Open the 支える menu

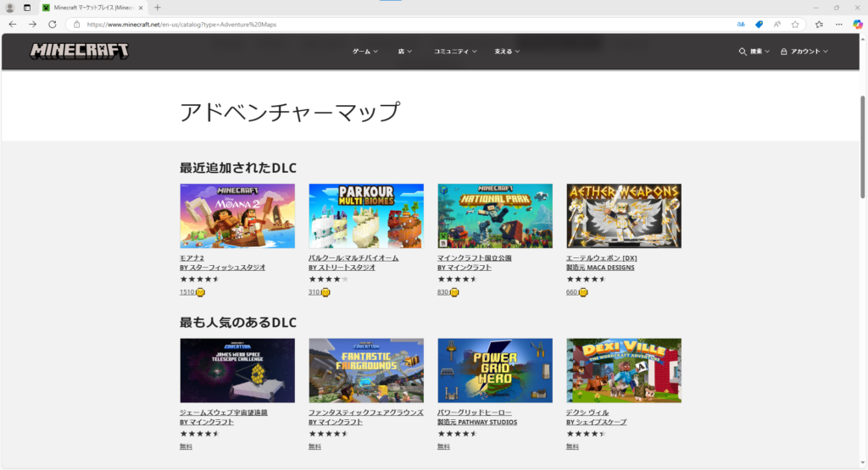click(x=507, y=52)
